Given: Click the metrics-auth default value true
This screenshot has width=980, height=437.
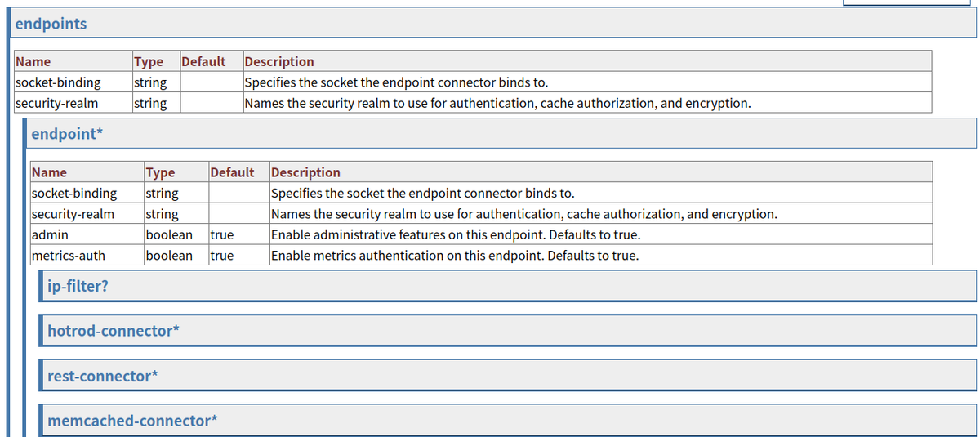Looking at the screenshot, I should [x=222, y=256].
